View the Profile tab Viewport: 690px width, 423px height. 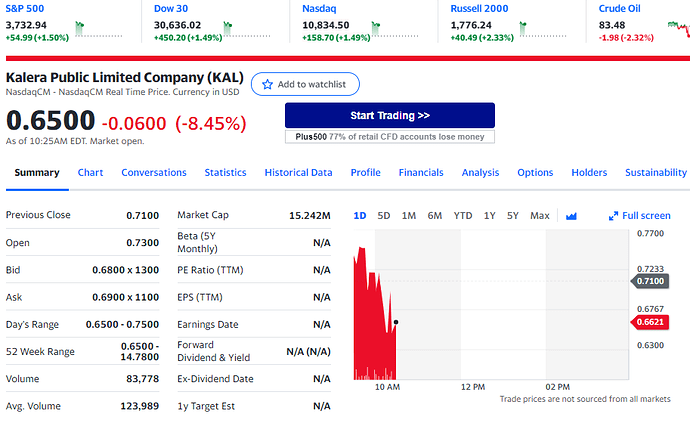coord(365,173)
